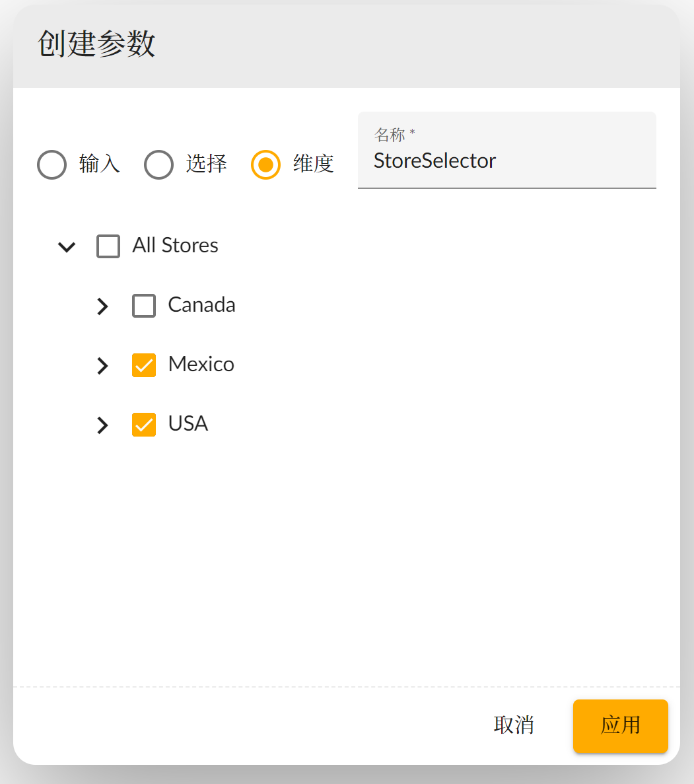Click the 维度 option label text

pyautogui.click(x=313, y=164)
